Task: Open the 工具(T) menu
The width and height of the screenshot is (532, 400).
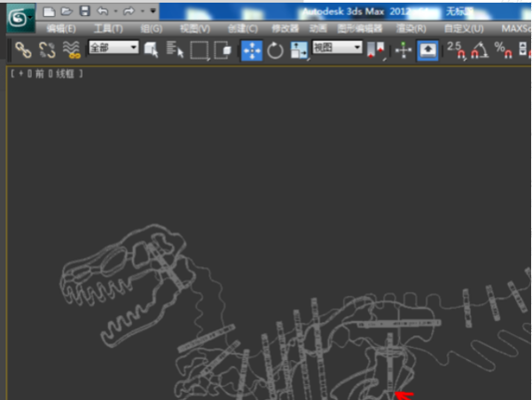Action: point(108,28)
